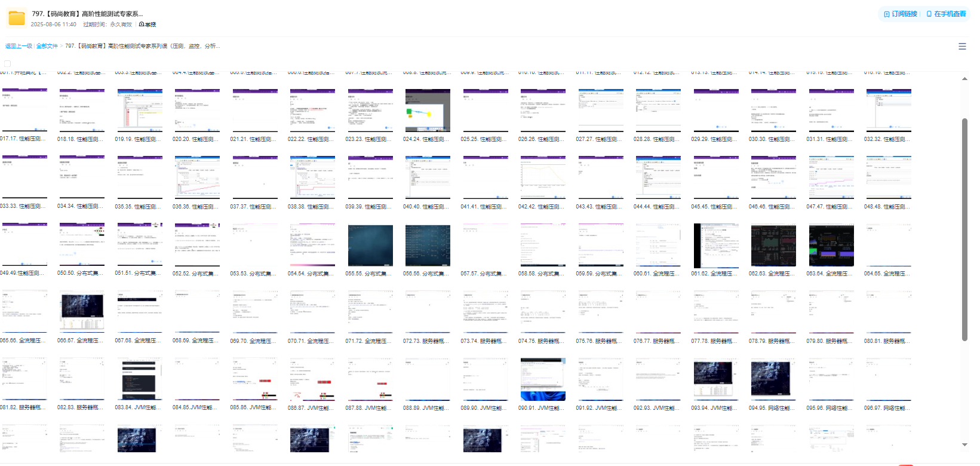Open the 062.63 全流程压 video thumbnail

pyautogui.click(x=773, y=246)
